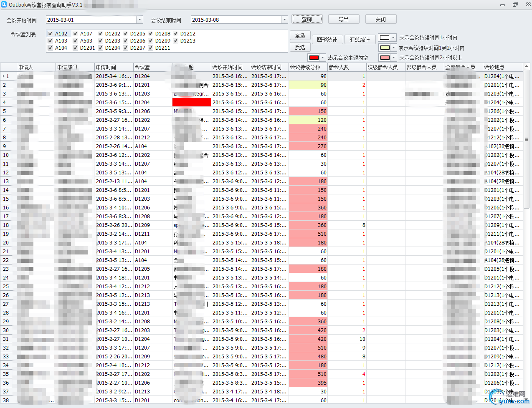Screen dimensions: 532x408
Task: Click the white swatch for meetings under 1 hour
Action: [x=385, y=38]
